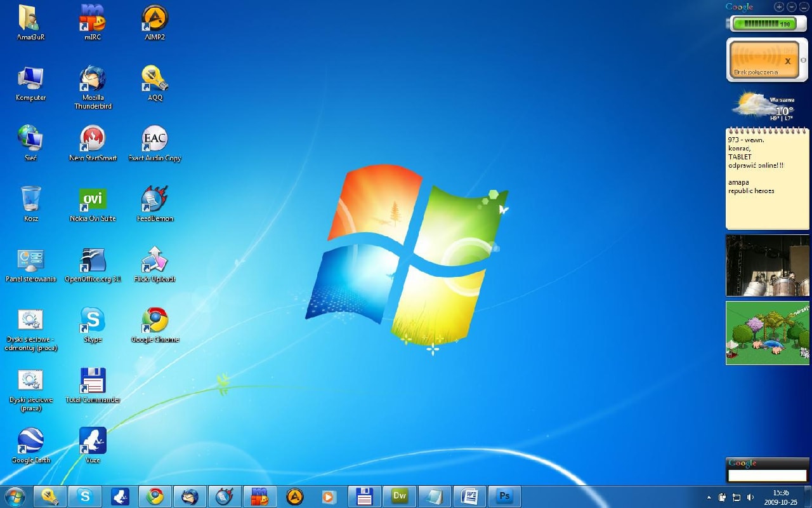
Task: Open the Warszawa weather gadget details
Action: point(764,109)
